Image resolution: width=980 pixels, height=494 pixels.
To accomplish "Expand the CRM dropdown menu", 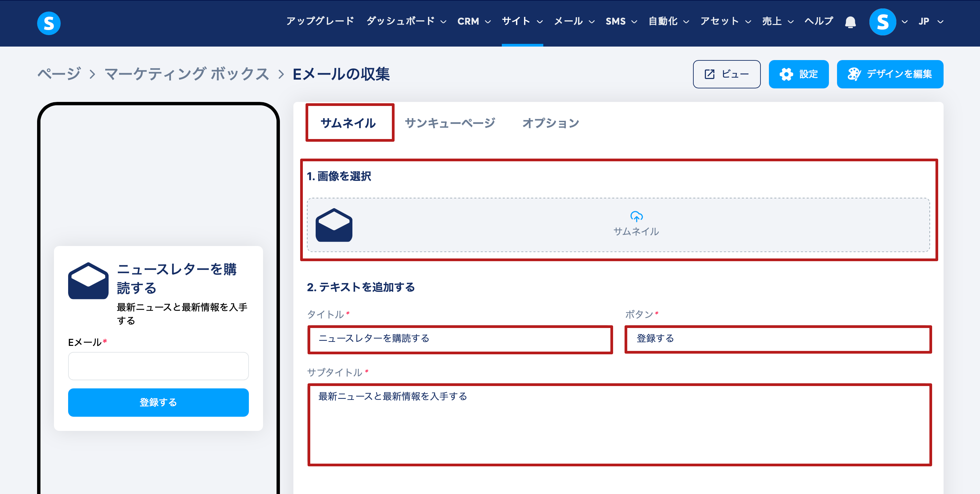I will coord(473,21).
